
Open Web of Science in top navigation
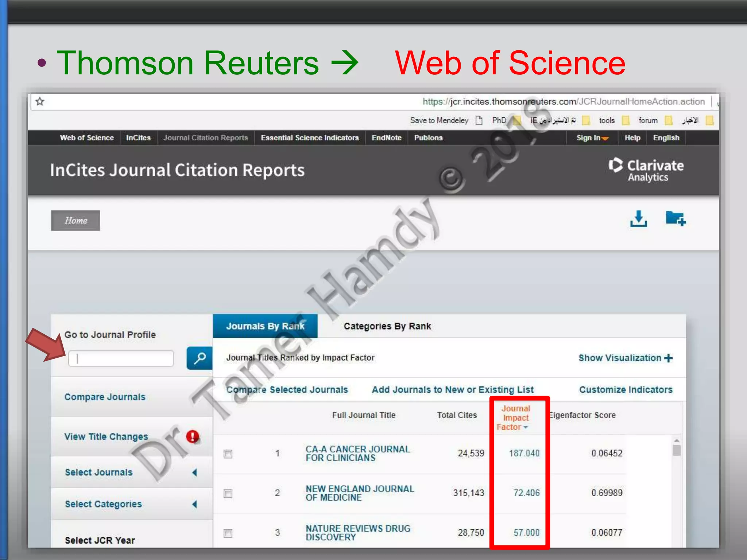[x=87, y=138]
